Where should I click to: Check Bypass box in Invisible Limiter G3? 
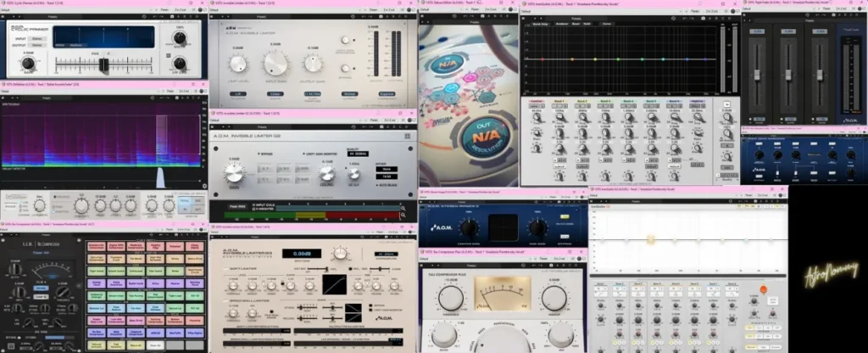[x=370, y=305]
